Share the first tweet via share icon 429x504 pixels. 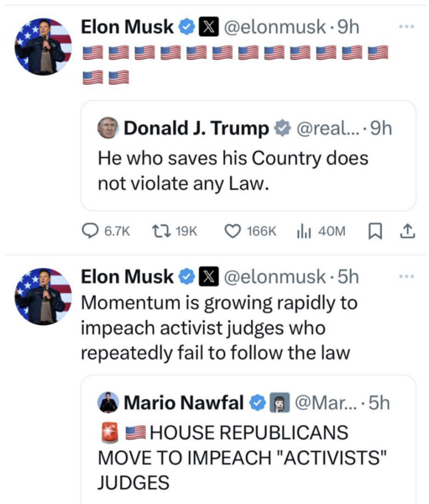click(x=407, y=231)
